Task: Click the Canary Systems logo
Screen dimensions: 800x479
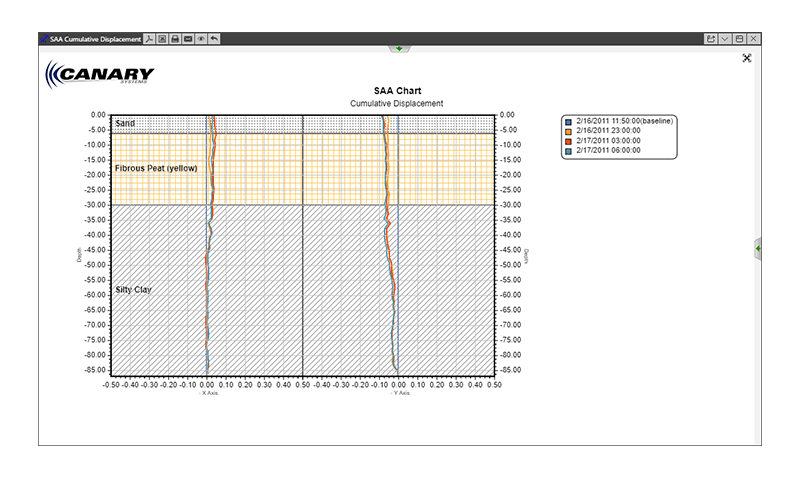Action: (99, 74)
